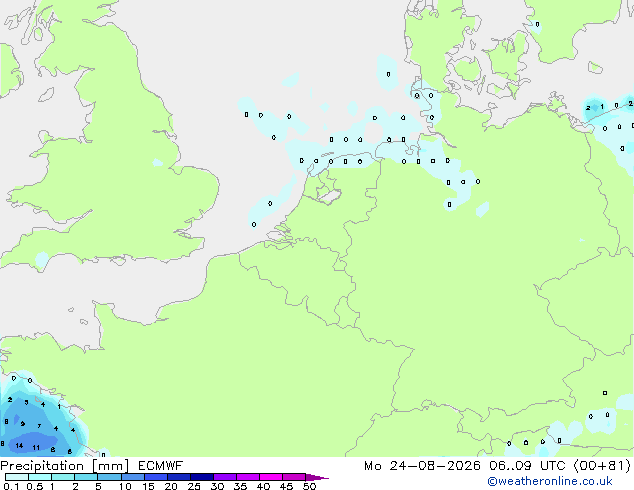Click the legend label 0.1
Image resolution: width=634 pixels, height=490 pixels.
pos(11,486)
